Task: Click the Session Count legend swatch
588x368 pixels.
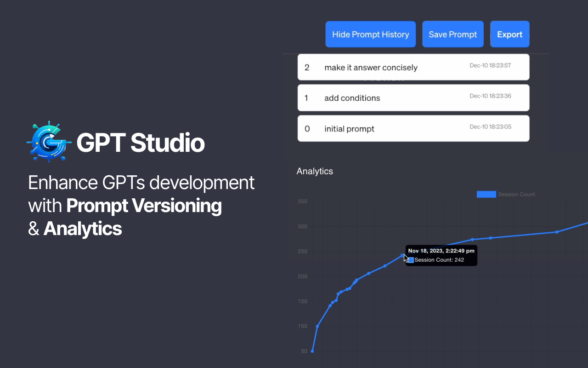Action: [486, 194]
